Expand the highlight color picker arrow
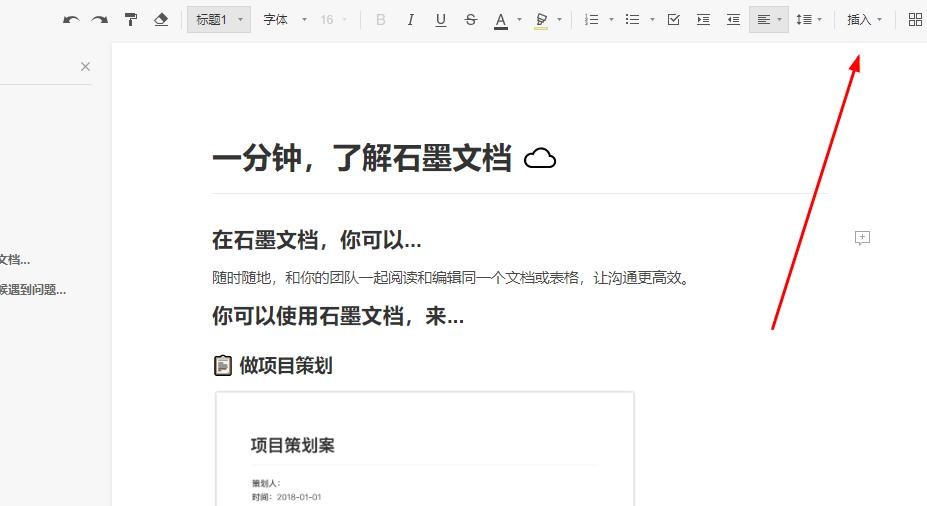Image resolution: width=927 pixels, height=506 pixels. tap(559, 20)
